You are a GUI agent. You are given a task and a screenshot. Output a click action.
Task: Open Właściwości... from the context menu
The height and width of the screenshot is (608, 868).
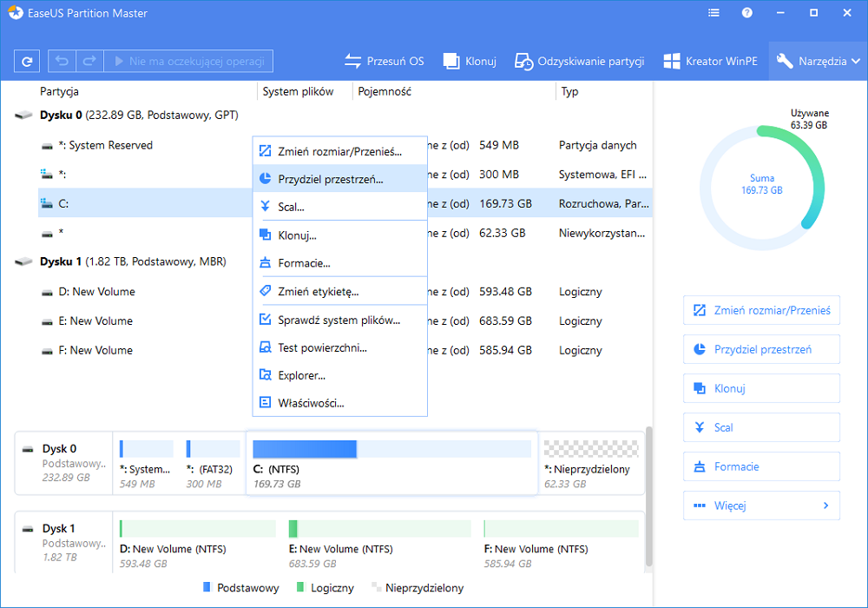coord(340,402)
